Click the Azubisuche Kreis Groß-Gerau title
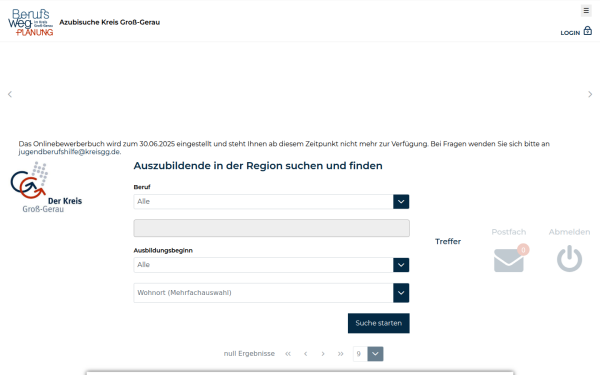 click(x=109, y=22)
